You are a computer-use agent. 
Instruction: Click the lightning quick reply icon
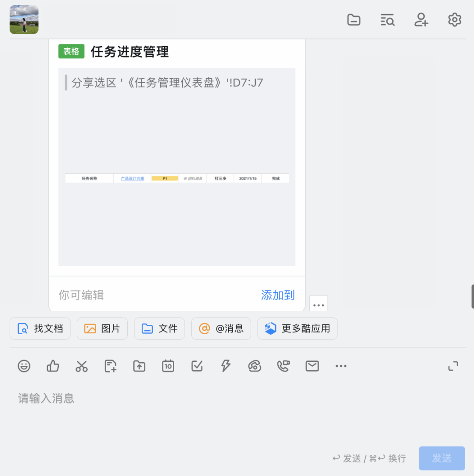tap(226, 366)
